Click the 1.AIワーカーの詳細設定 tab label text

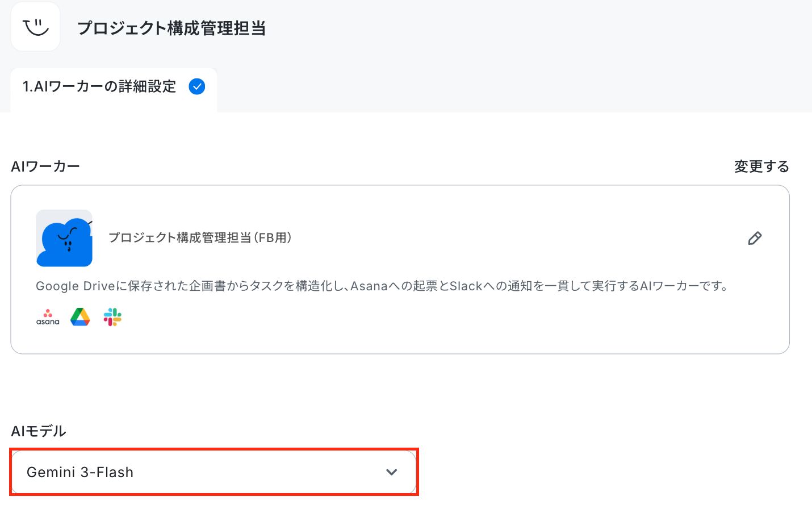(x=99, y=86)
